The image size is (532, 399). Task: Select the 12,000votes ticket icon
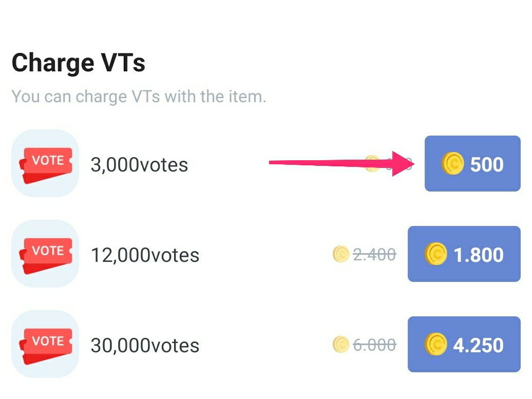point(45,254)
